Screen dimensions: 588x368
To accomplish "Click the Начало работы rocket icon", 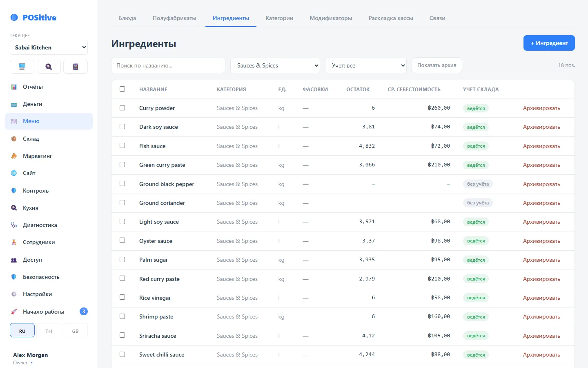I will tap(14, 312).
